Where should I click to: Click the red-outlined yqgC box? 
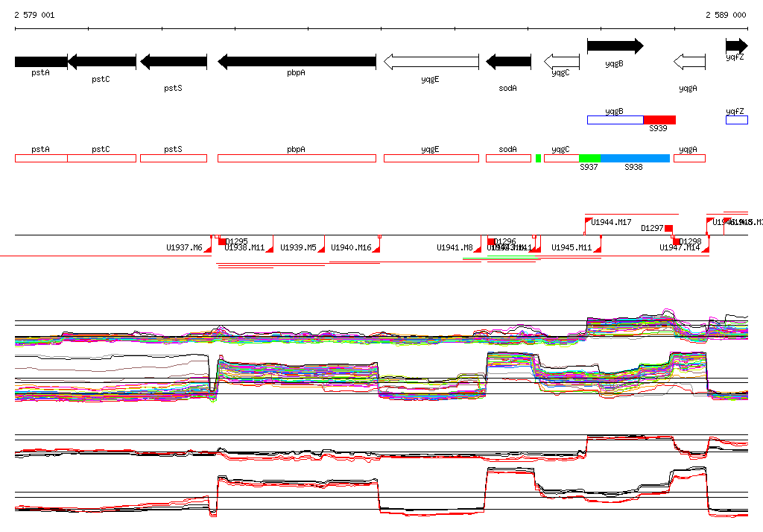[562, 158]
